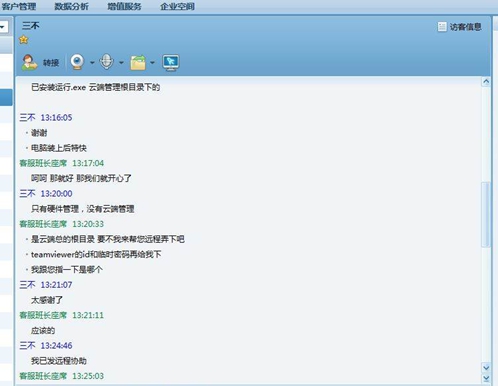Click the message 谢谢
Screen dimensions: 498x386
click(39, 133)
